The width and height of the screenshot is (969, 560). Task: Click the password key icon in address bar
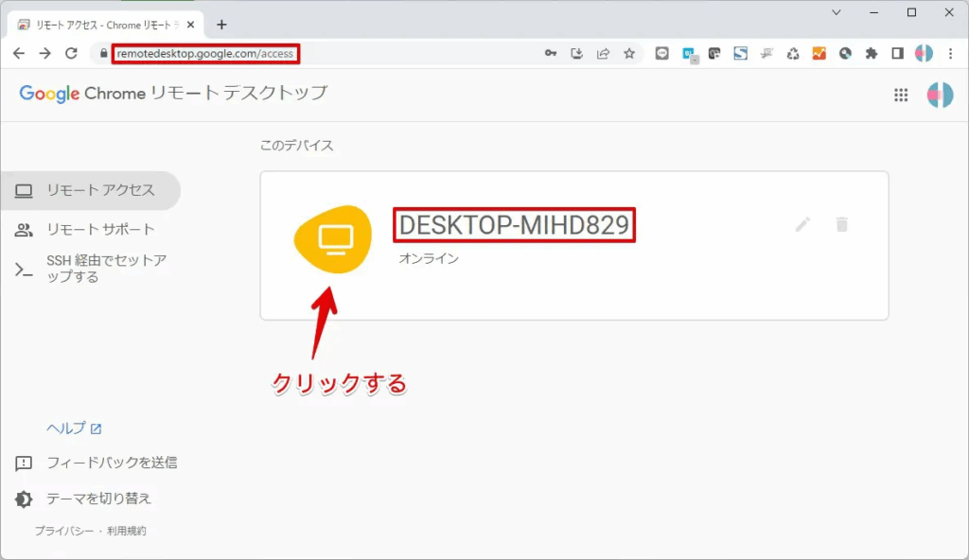tap(551, 54)
